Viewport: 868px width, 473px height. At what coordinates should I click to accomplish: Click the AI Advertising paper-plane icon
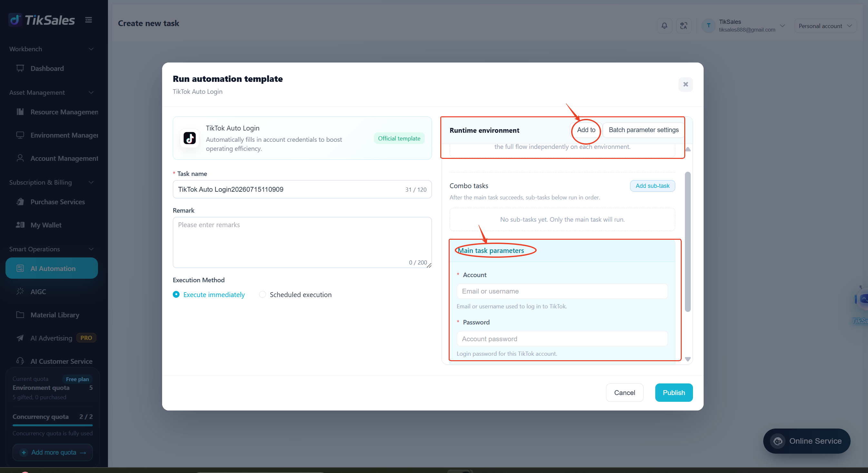click(20, 338)
